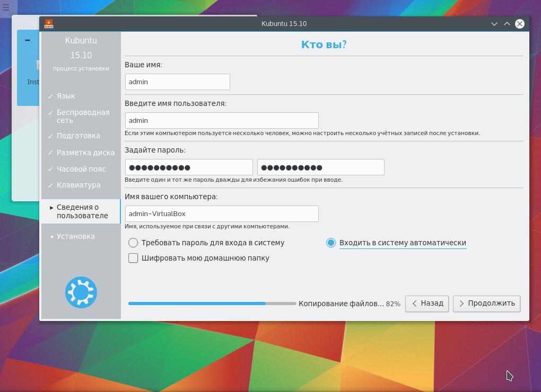The image size is (541, 392).
Task: Focus the 'Ваше имя' text field
Action: 177,82
